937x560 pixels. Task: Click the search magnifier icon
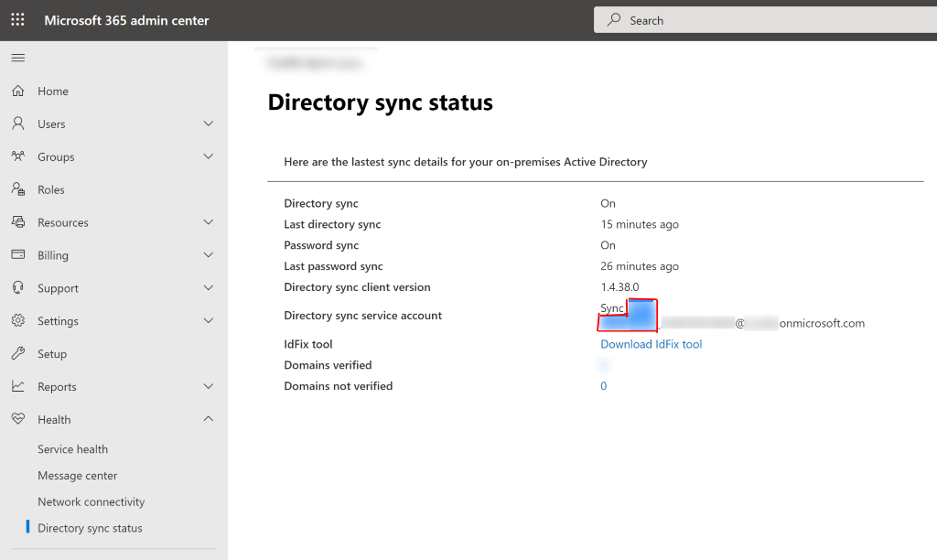pos(614,20)
